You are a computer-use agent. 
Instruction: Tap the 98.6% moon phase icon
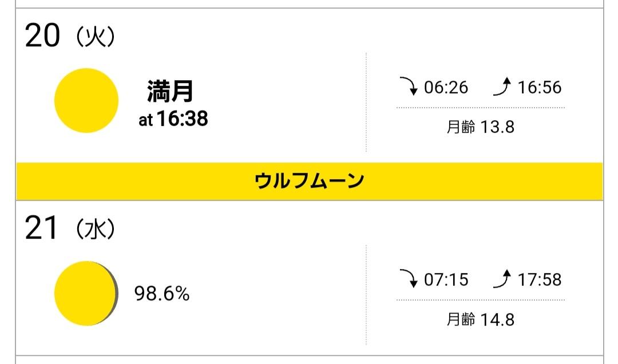click(x=86, y=294)
